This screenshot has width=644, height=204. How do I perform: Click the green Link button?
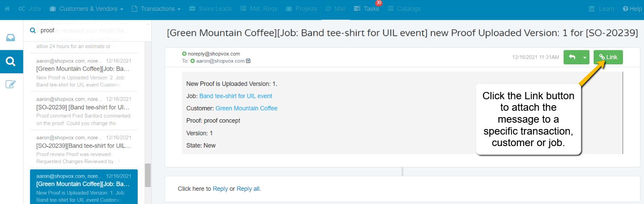[x=608, y=57]
